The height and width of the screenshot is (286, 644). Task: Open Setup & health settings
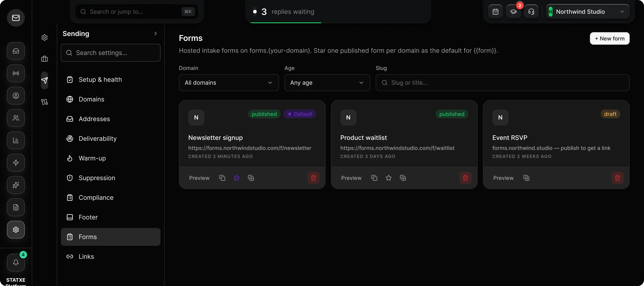coord(110,80)
